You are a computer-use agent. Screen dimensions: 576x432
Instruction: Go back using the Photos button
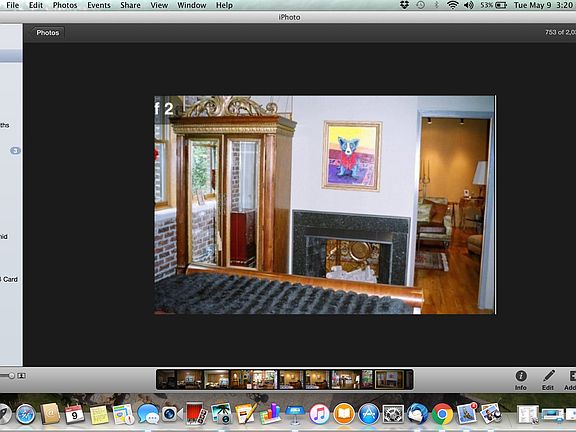pyautogui.click(x=47, y=33)
